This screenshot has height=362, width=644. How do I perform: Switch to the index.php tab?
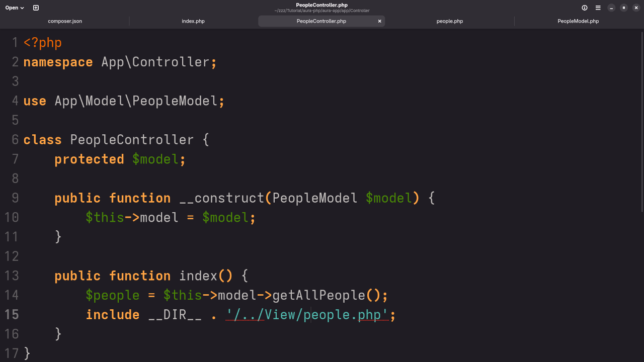point(193,21)
